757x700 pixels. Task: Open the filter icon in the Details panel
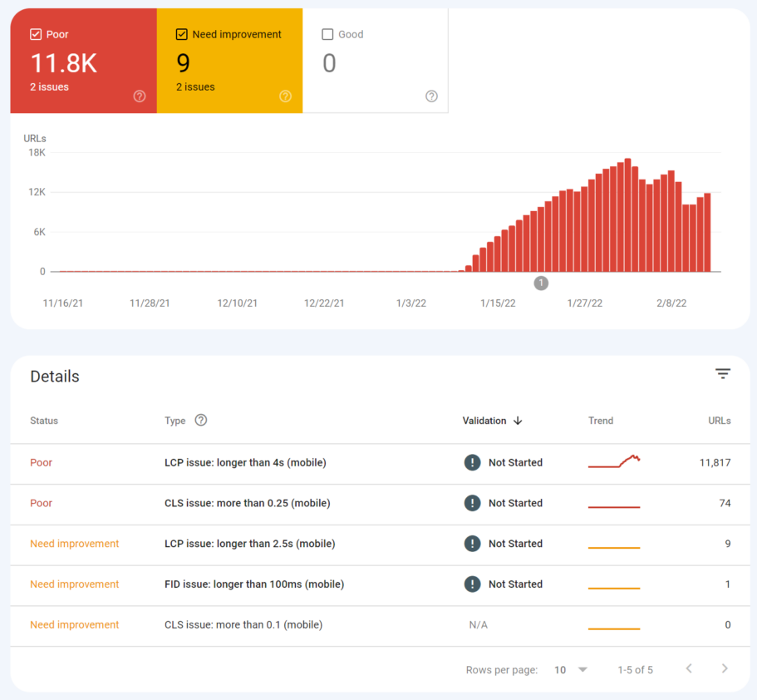[x=723, y=373]
